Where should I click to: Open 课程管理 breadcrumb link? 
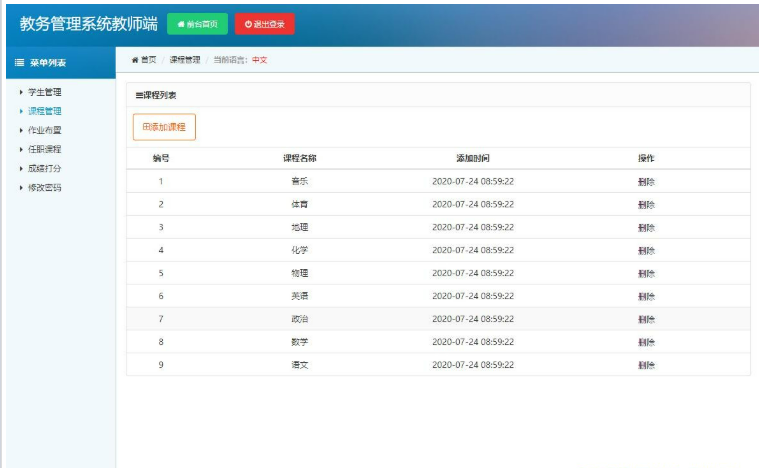185,60
